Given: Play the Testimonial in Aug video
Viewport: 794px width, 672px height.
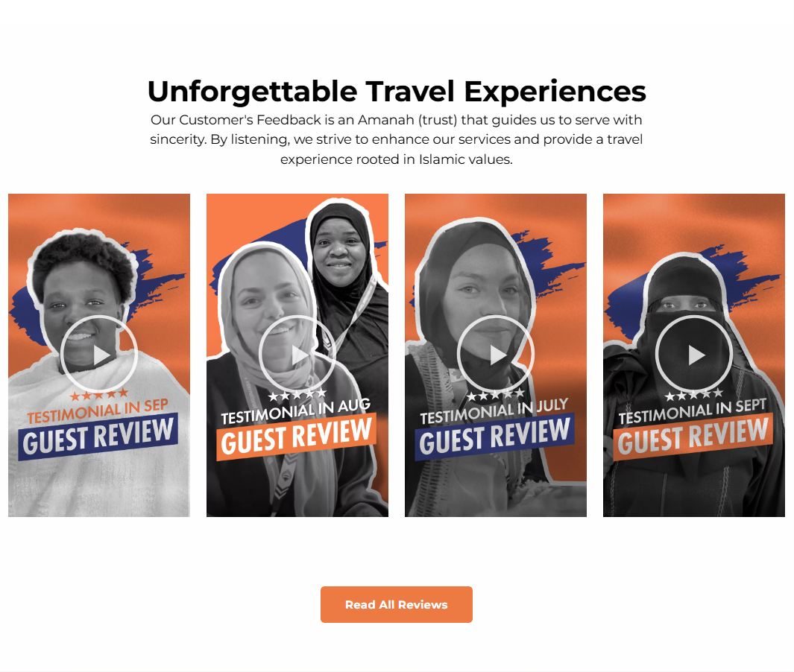Looking at the screenshot, I should coord(297,355).
